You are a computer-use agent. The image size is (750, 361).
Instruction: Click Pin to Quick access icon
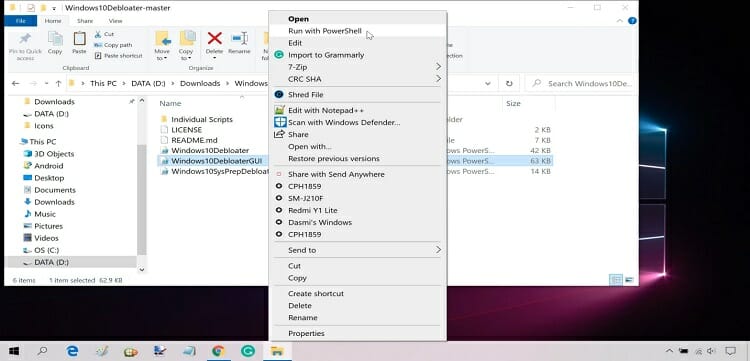coord(25,38)
